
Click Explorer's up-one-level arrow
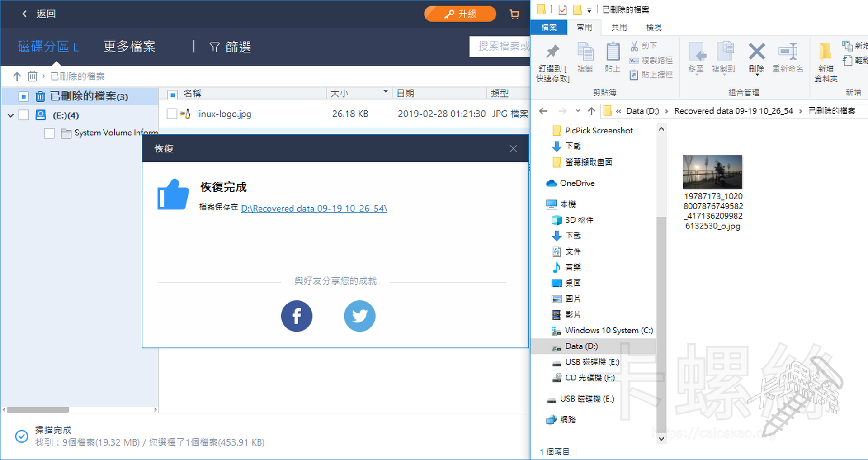[x=591, y=111]
